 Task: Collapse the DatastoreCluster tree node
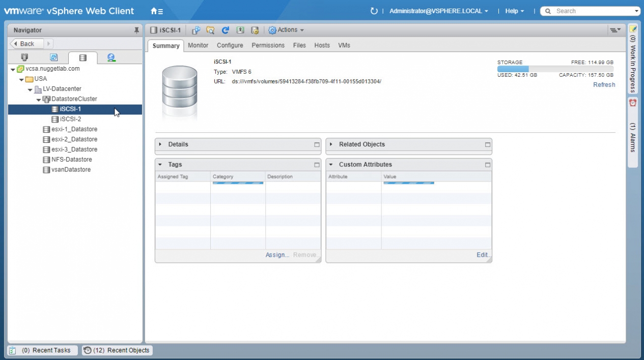pyautogui.click(x=39, y=99)
